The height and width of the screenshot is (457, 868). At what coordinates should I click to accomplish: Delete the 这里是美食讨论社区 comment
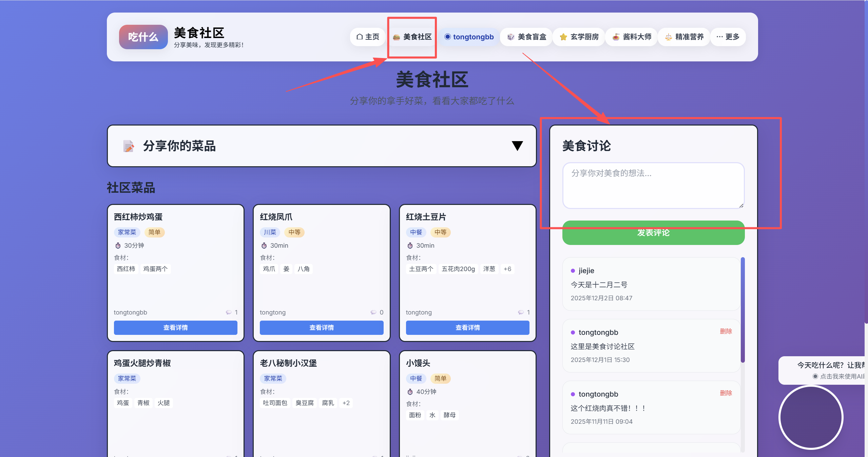coord(726,331)
